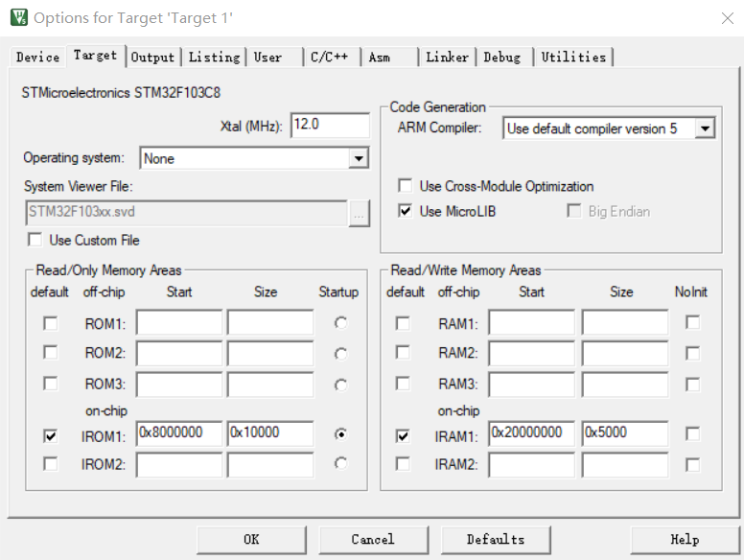The width and height of the screenshot is (744, 560).
Task: Open the Linker tab
Action: click(448, 57)
